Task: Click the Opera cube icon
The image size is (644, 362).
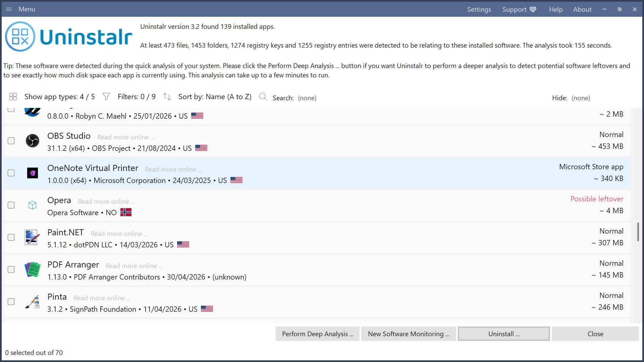Action: (33, 205)
